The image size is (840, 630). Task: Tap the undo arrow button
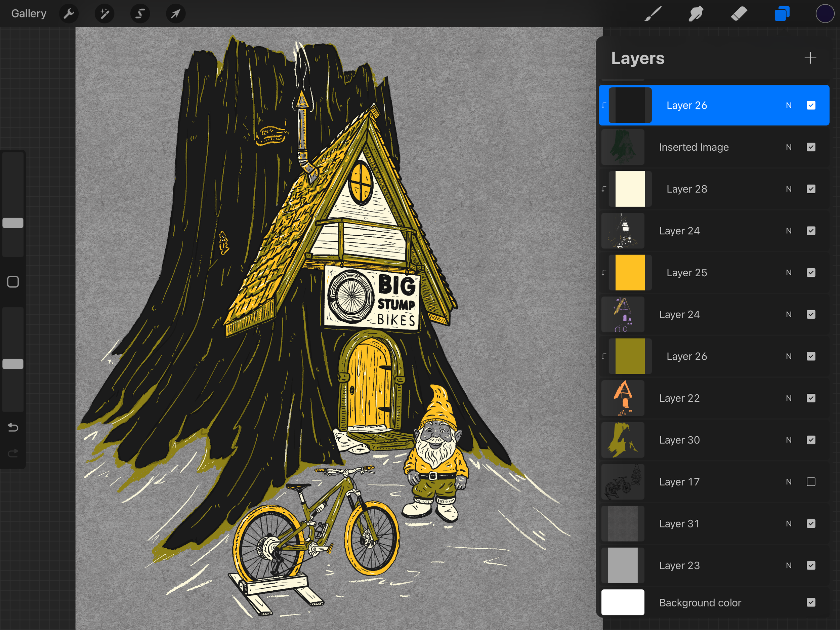click(x=13, y=428)
